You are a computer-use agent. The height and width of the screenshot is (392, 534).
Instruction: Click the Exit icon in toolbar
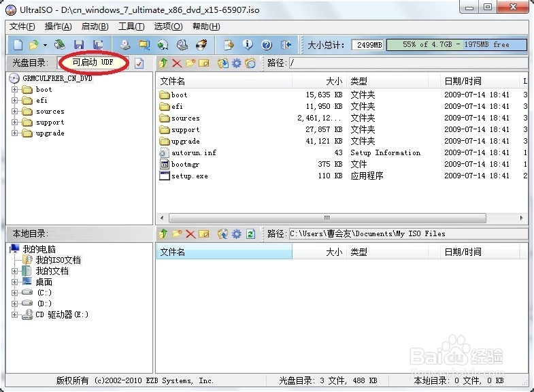coord(286,45)
